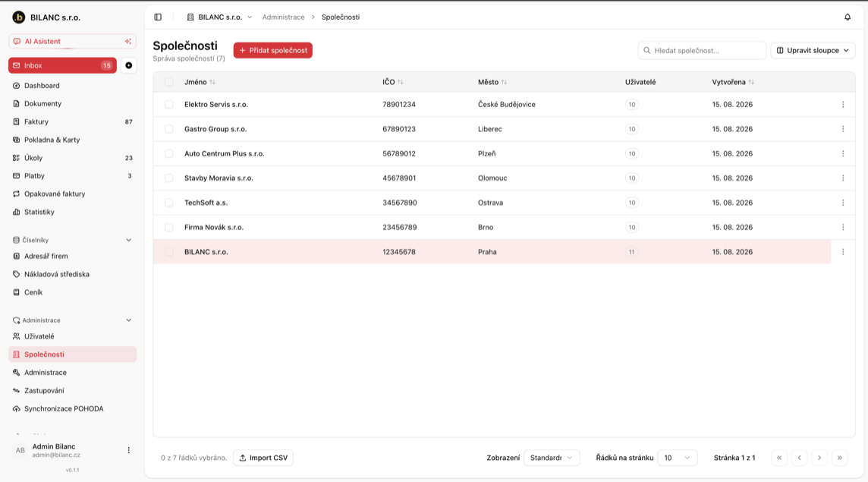Image resolution: width=868 pixels, height=482 pixels.
Task: Open row actions for TechSoft a.s.
Action: coord(843,203)
